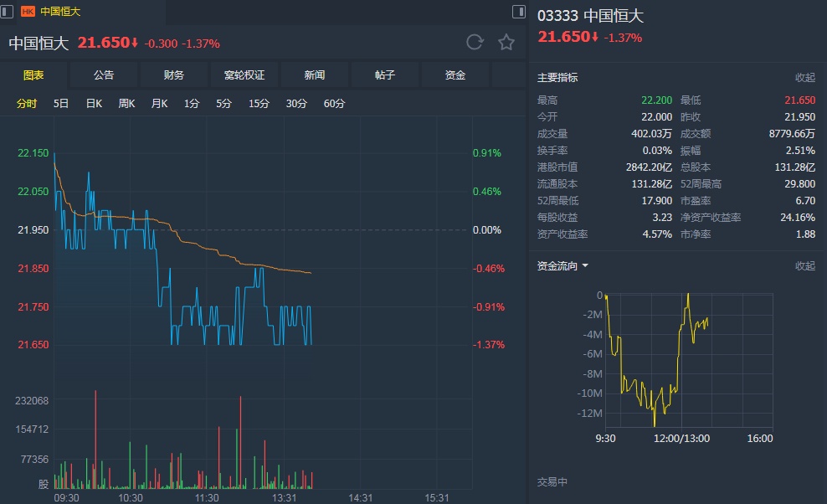Select the 60分 chart period
This screenshot has width=827, height=504.
(334, 104)
